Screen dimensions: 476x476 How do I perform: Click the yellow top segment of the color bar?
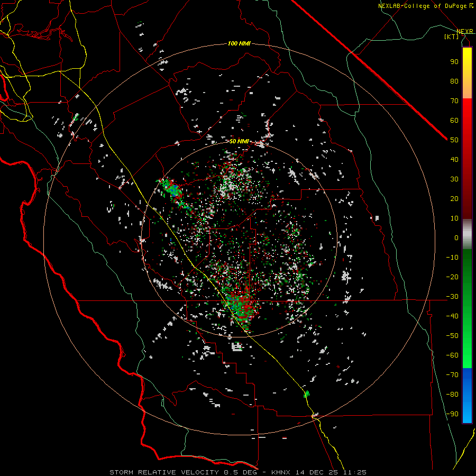pyautogui.click(x=467, y=73)
